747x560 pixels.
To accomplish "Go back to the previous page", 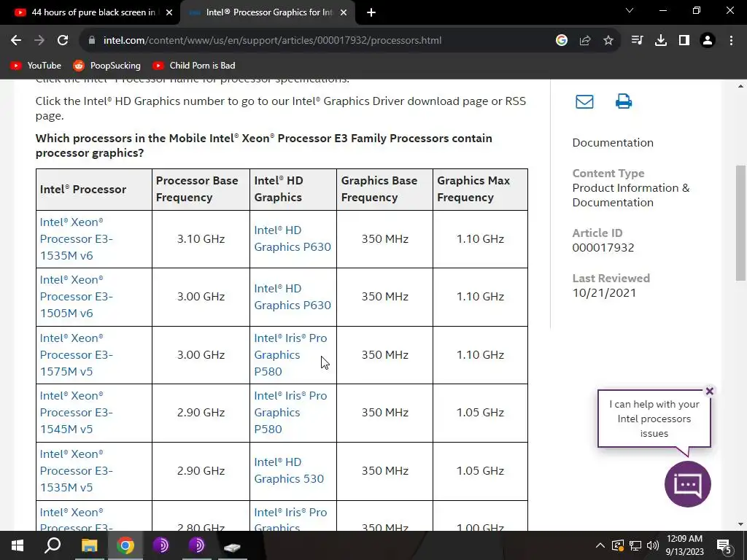I will 16,41.
